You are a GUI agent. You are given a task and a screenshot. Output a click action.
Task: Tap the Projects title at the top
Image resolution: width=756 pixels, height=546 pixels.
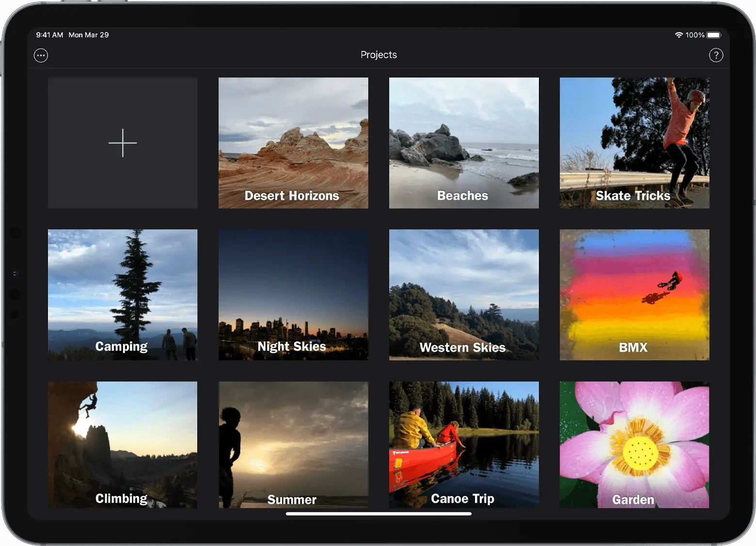[x=378, y=54]
